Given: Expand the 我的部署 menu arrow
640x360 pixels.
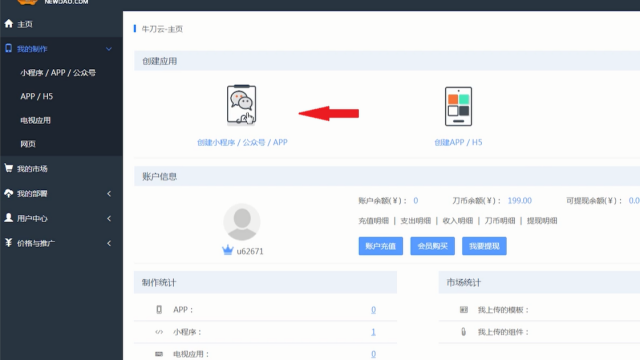Looking at the screenshot, I should point(109,193).
